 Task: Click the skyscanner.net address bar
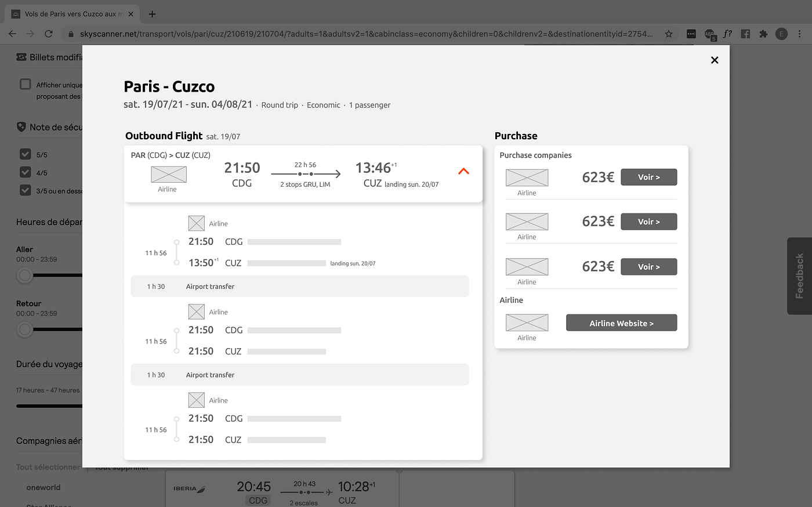[365, 34]
